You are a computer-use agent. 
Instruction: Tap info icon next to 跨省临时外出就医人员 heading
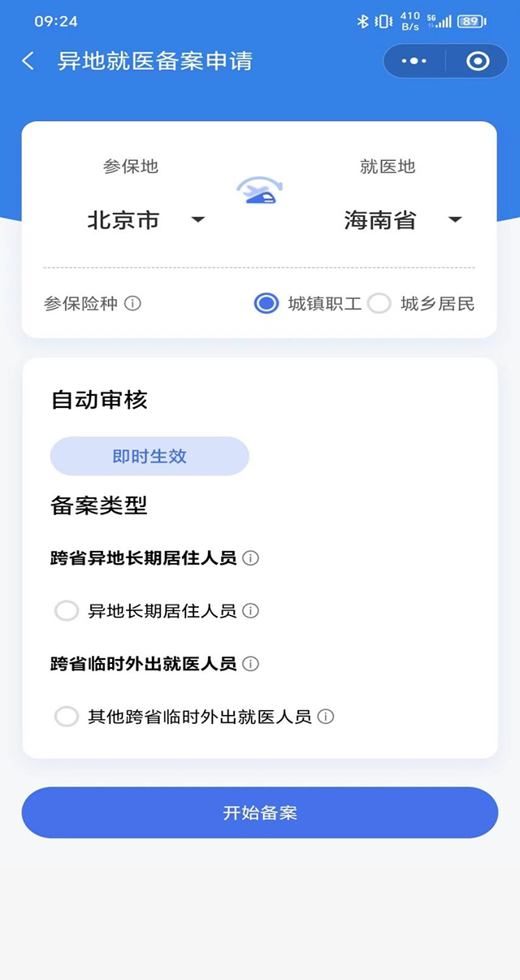click(x=251, y=664)
